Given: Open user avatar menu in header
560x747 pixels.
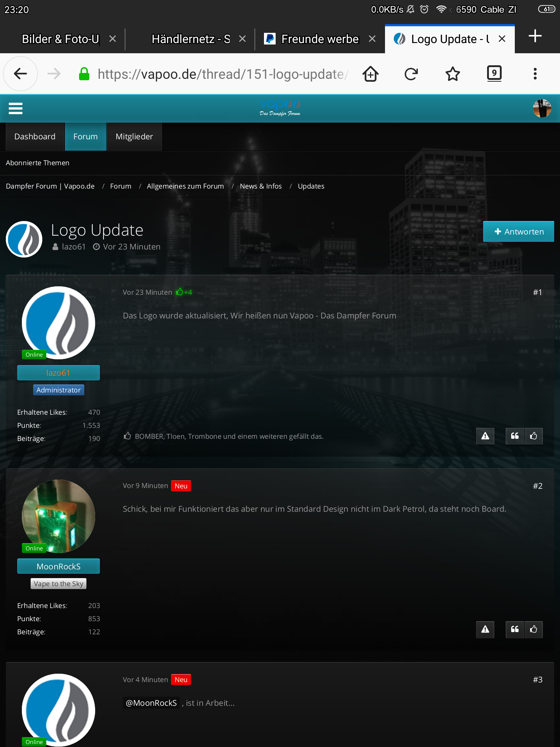Looking at the screenshot, I should click(x=542, y=108).
